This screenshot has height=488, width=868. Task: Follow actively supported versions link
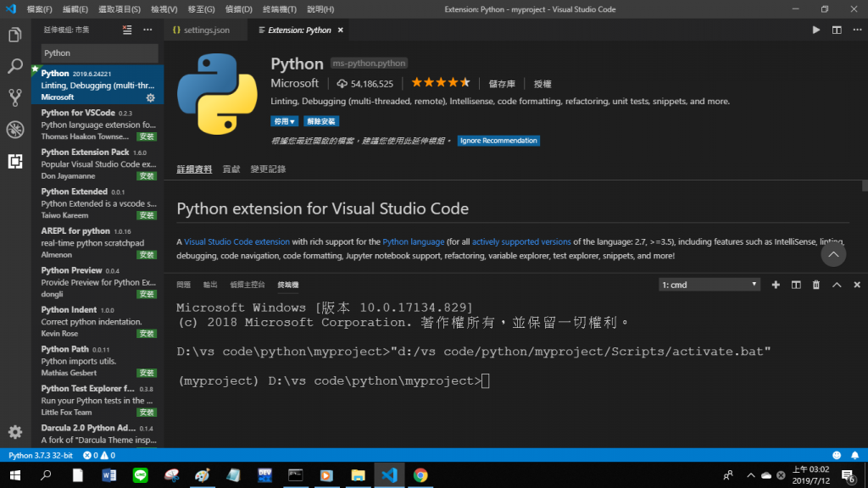point(521,241)
